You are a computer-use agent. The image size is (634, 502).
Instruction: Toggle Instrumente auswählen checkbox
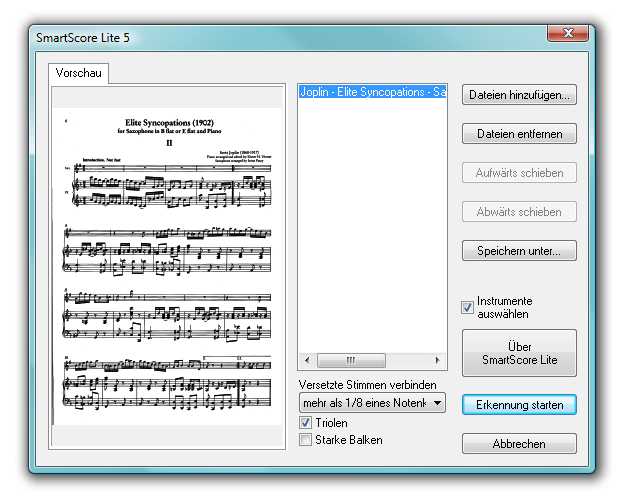(x=467, y=308)
